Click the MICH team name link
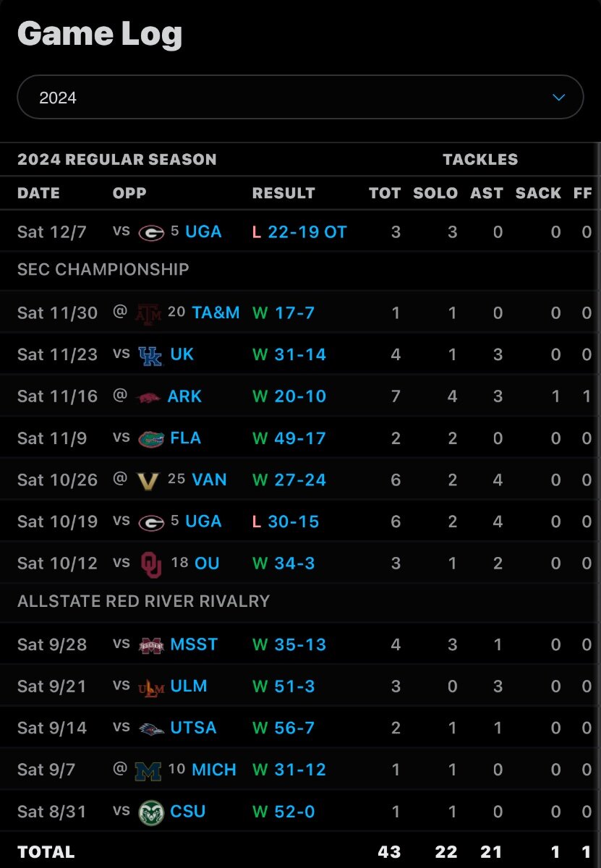The height and width of the screenshot is (868, 601). [x=214, y=770]
